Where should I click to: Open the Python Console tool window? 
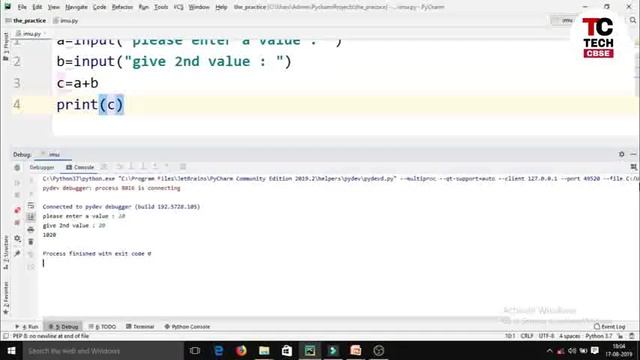coord(187,327)
